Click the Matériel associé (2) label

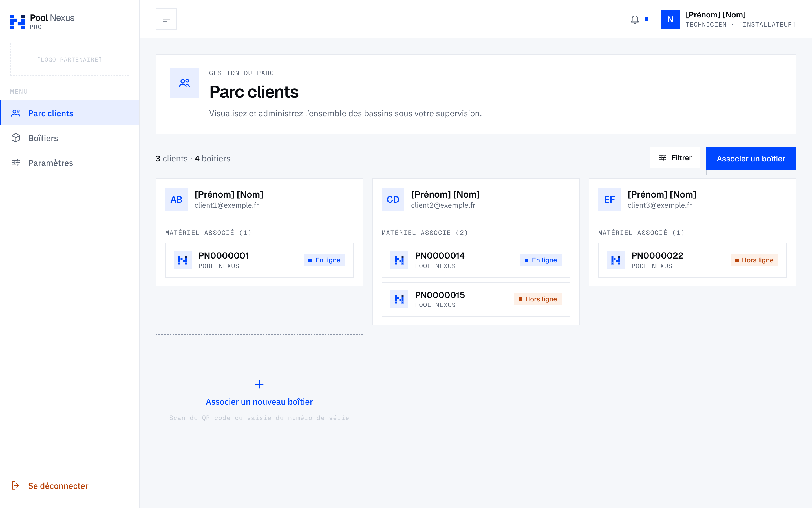[x=425, y=233]
